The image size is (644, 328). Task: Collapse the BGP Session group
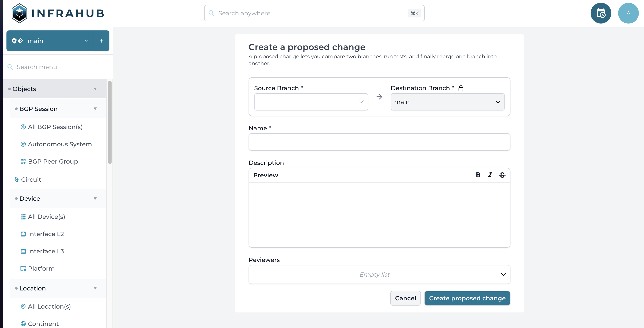pyautogui.click(x=95, y=109)
